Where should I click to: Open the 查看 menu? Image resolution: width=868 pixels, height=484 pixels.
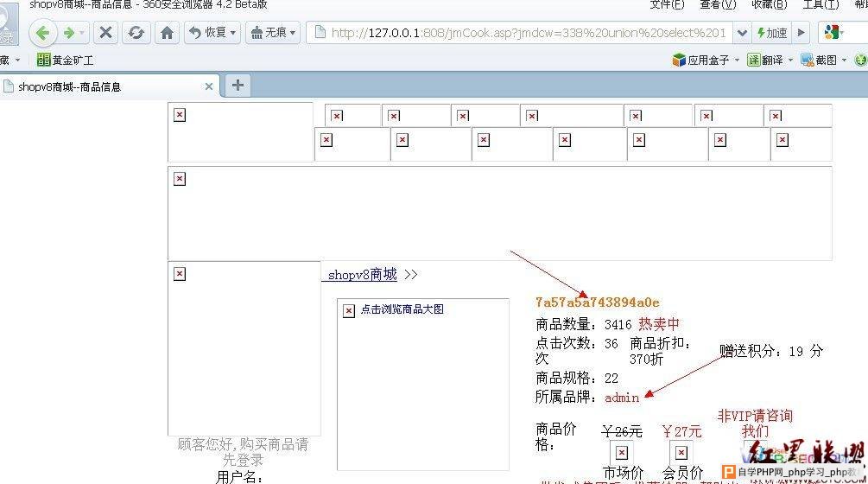718,4
